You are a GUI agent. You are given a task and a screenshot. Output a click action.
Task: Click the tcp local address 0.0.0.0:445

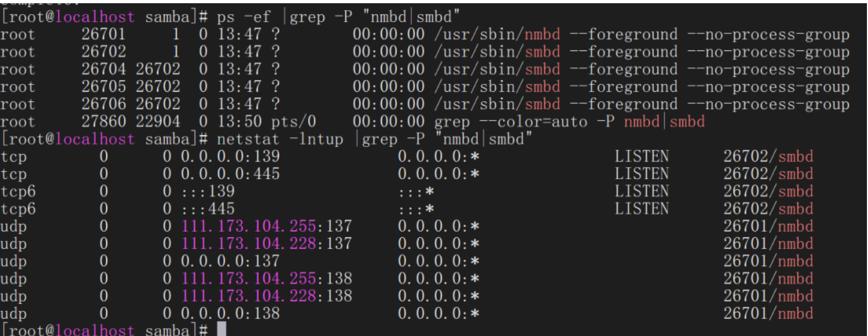(x=230, y=174)
